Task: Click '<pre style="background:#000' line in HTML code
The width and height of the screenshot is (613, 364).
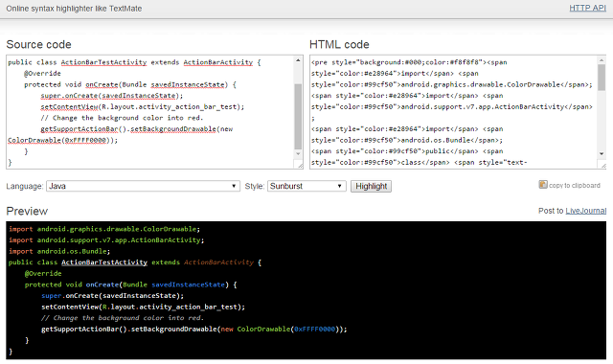Action: 409,62
